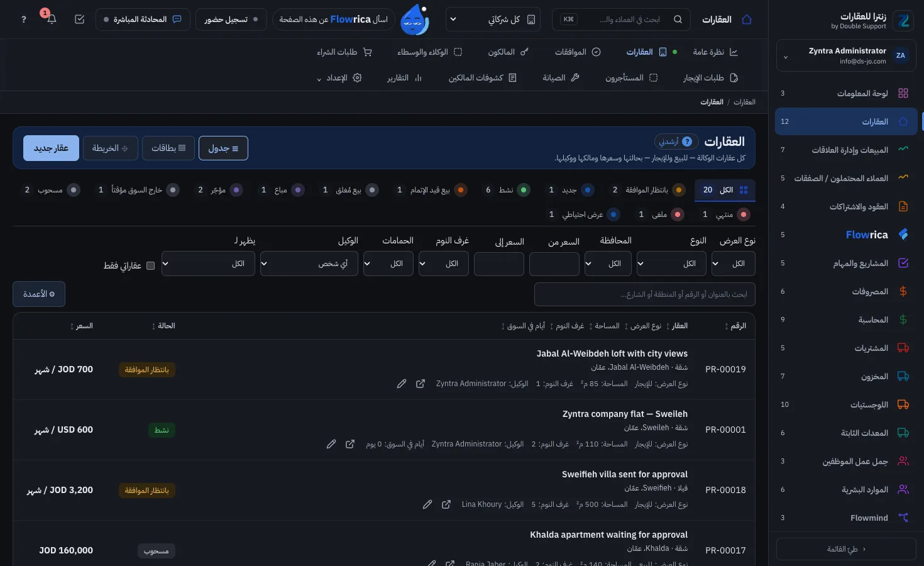Click the 'الأعمدة' columns button

39,294
